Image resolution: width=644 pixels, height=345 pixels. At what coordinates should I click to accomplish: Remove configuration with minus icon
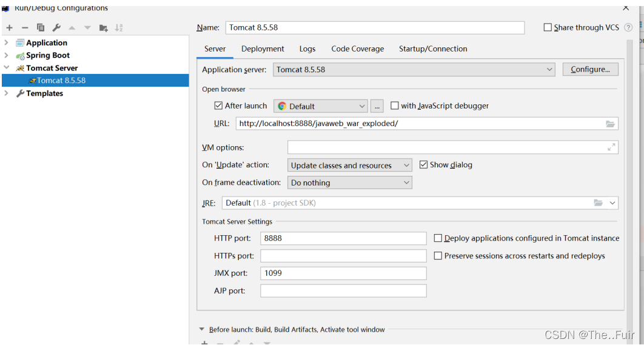(25, 28)
